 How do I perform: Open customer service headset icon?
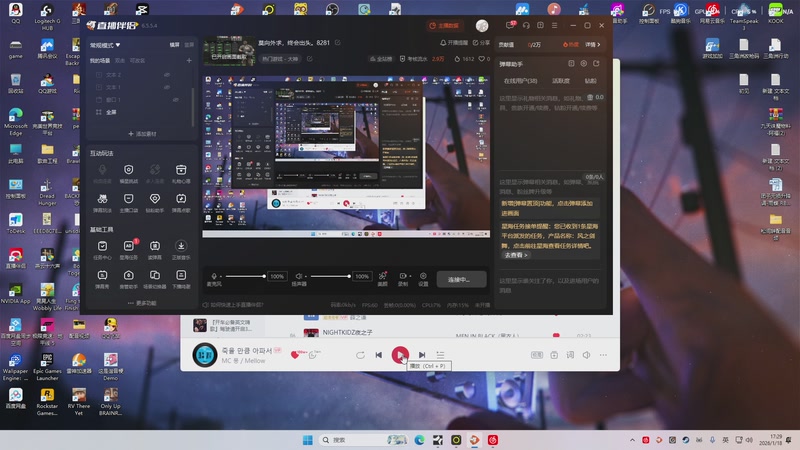(x=526, y=25)
